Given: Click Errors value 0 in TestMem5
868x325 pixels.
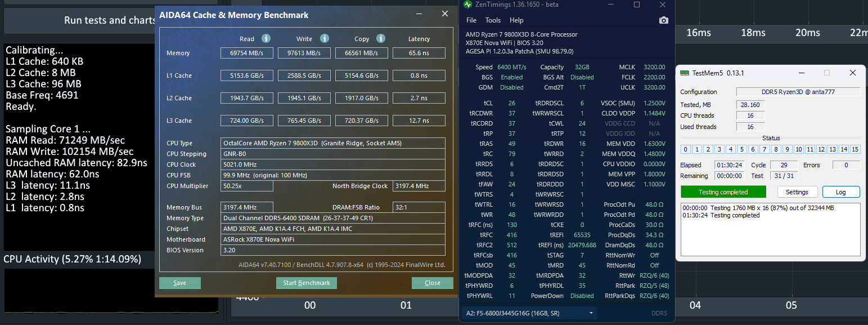Looking at the screenshot, I should pyautogui.click(x=846, y=165).
